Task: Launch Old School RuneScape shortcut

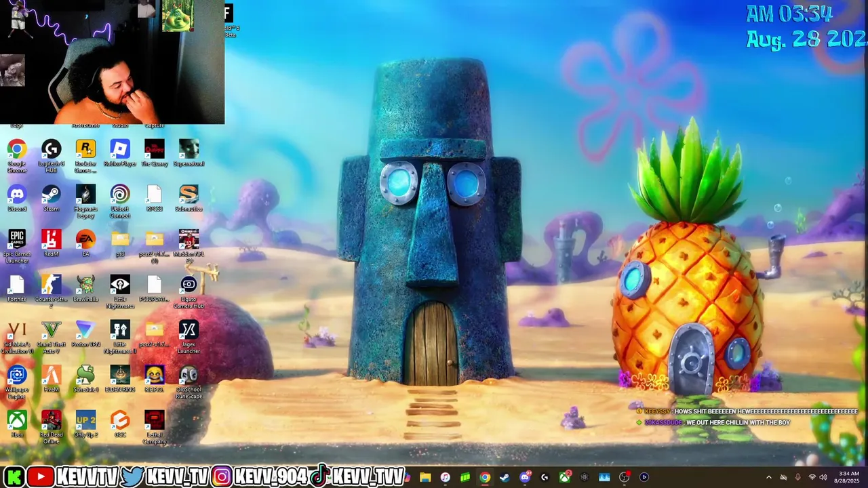Action: (189, 382)
